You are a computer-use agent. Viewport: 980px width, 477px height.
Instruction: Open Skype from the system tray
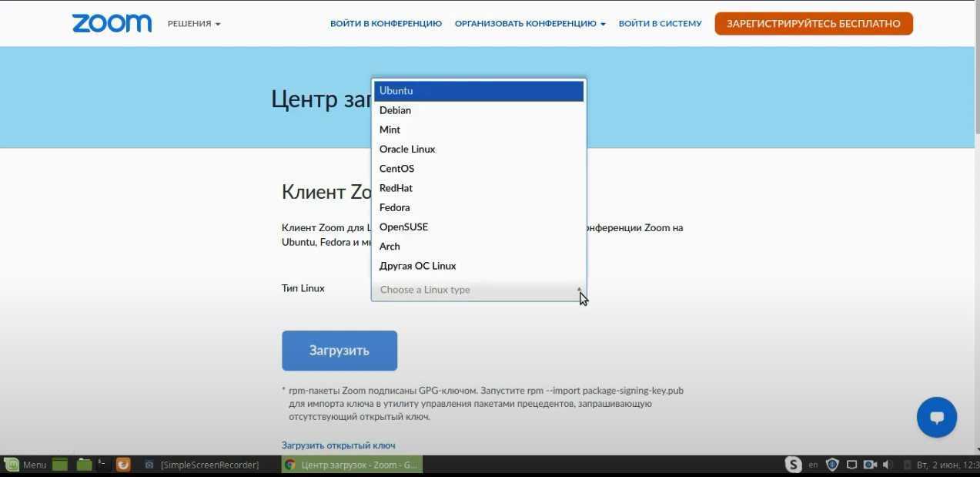[x=793, y=465]
